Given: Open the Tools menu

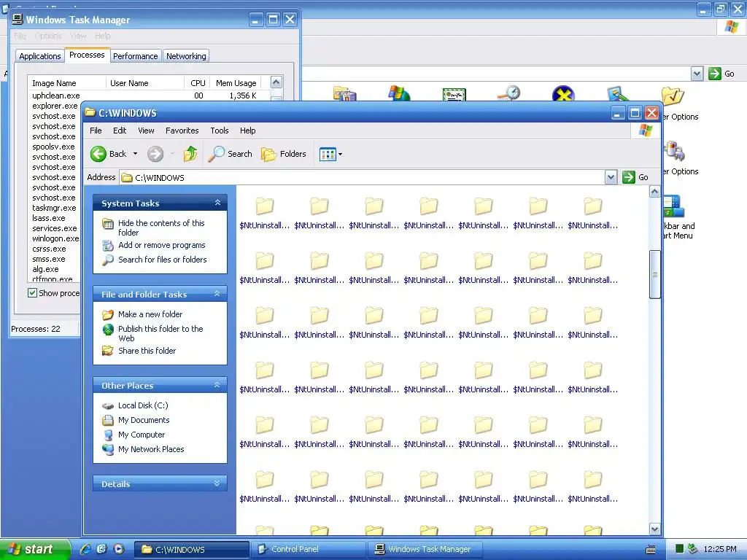Looking at the screenshot, I should 220,131.
